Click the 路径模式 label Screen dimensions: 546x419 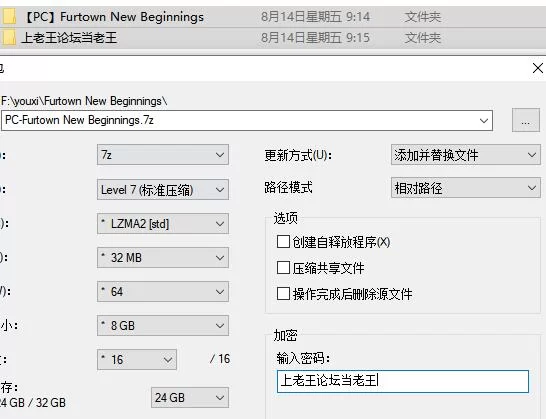point(288,187)
